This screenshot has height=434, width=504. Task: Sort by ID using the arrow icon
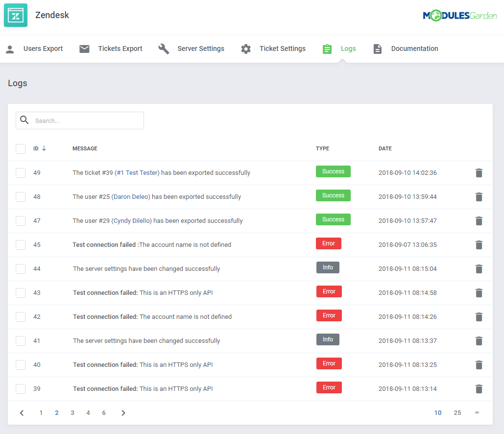[x=44, y=148]
